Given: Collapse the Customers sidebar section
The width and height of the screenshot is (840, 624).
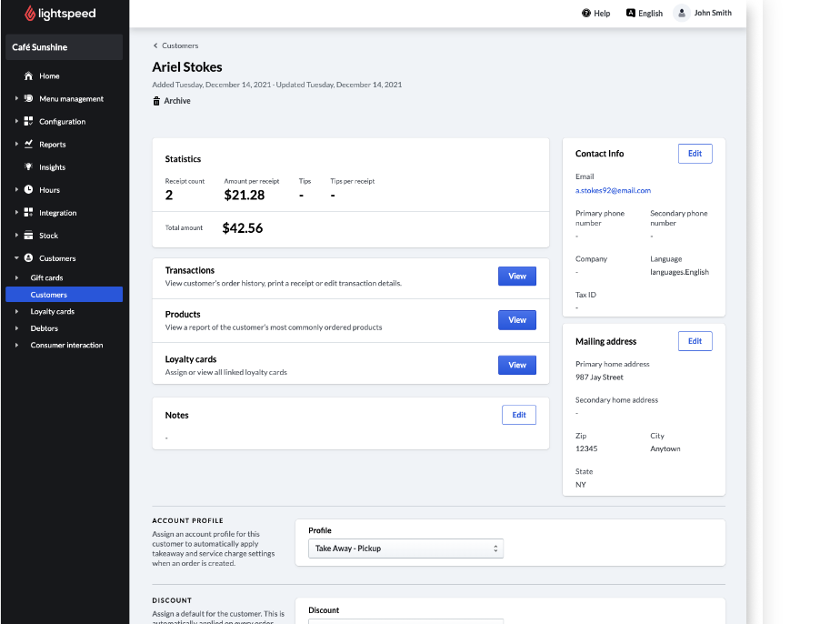Looking at the screenshot, I should [x=16, y=258].
